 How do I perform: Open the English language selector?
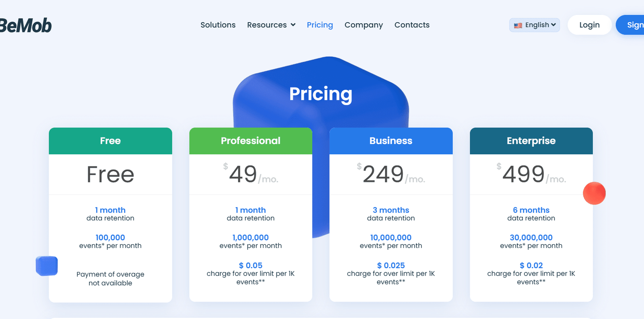[x=535, y=25]
